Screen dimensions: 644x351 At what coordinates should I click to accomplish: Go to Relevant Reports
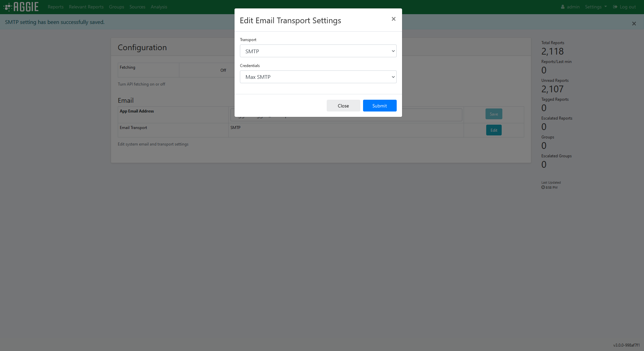click(86, 7)
